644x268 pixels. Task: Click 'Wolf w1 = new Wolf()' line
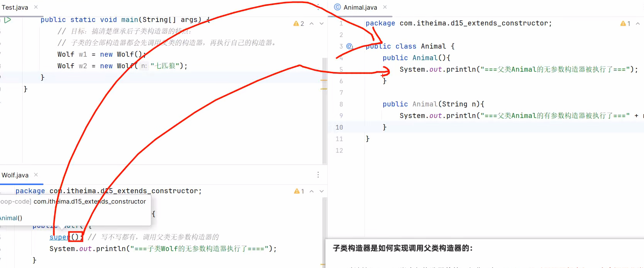(102, 54)
